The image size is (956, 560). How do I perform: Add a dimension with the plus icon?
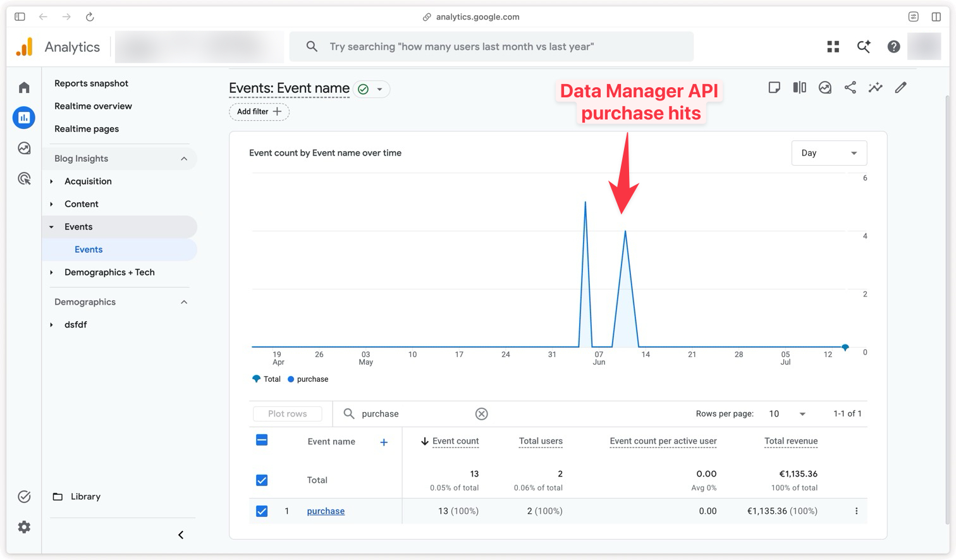(384, 442)
